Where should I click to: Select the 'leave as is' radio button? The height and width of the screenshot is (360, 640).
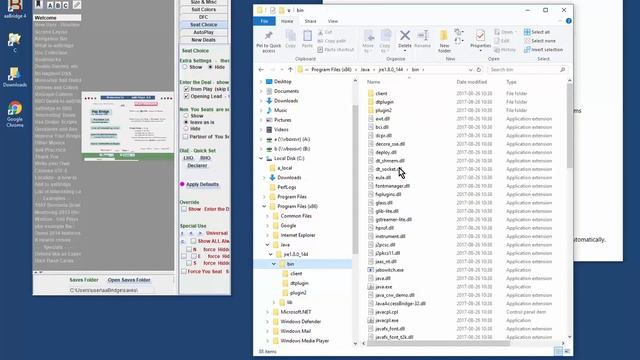point(186,122)
